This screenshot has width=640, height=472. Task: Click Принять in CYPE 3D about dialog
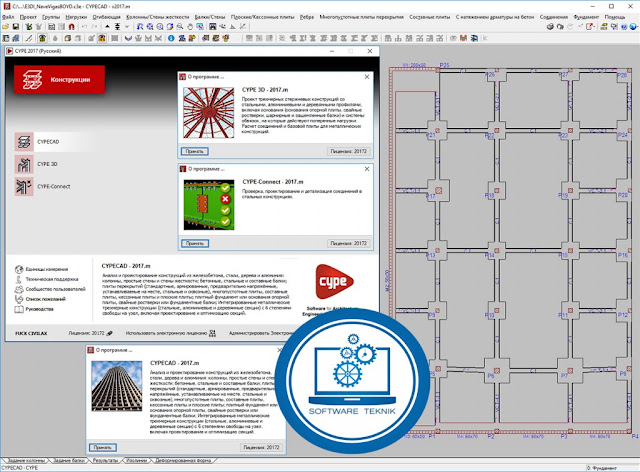point(195,151)
